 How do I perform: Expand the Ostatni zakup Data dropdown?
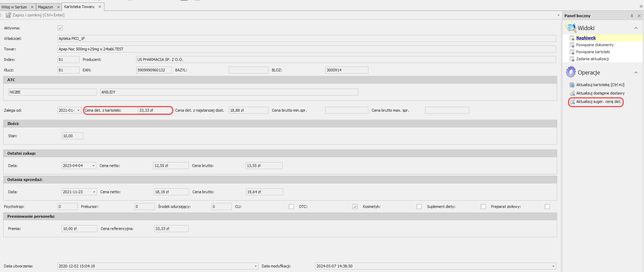94,166
